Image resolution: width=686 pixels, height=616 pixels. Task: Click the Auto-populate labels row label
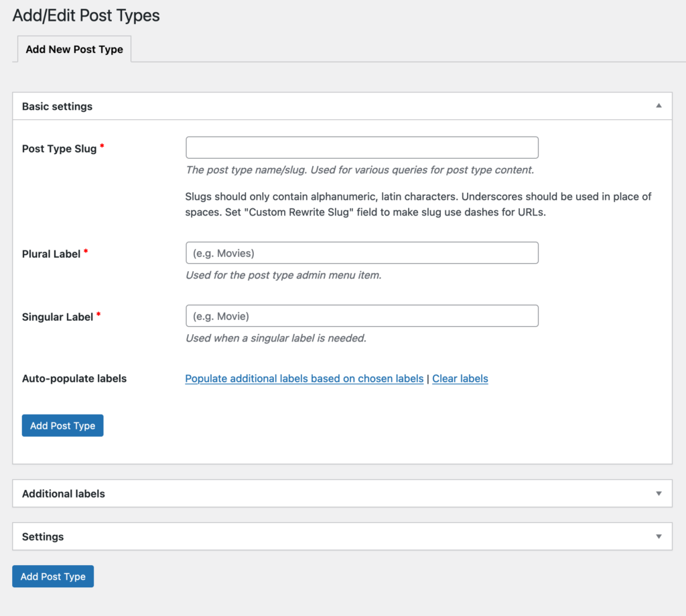[74, 378]
